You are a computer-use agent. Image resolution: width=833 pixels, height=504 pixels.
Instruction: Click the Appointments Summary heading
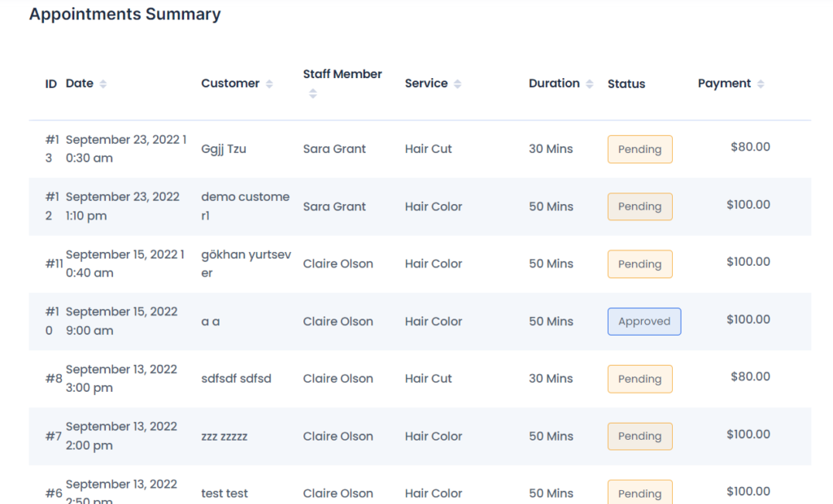click(124, 14)
